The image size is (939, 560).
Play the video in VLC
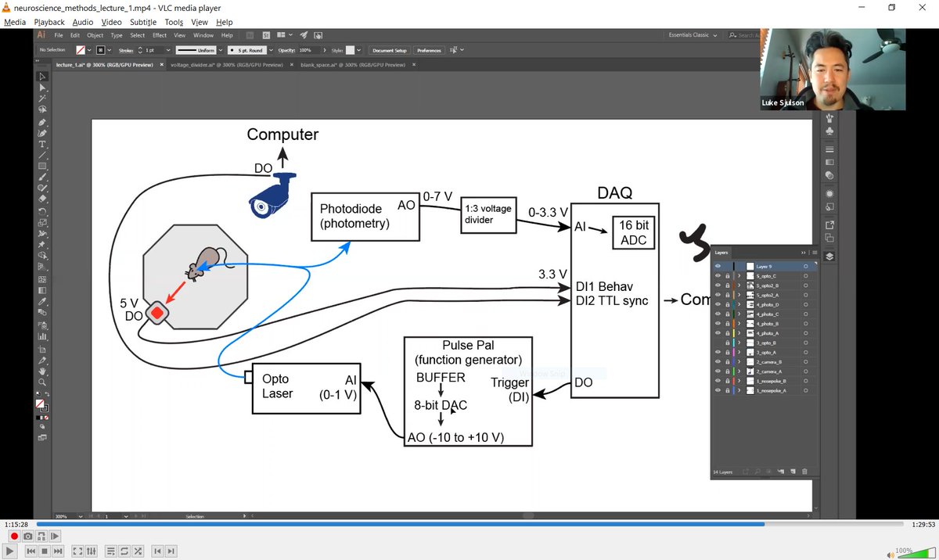(x=12, y=551)
